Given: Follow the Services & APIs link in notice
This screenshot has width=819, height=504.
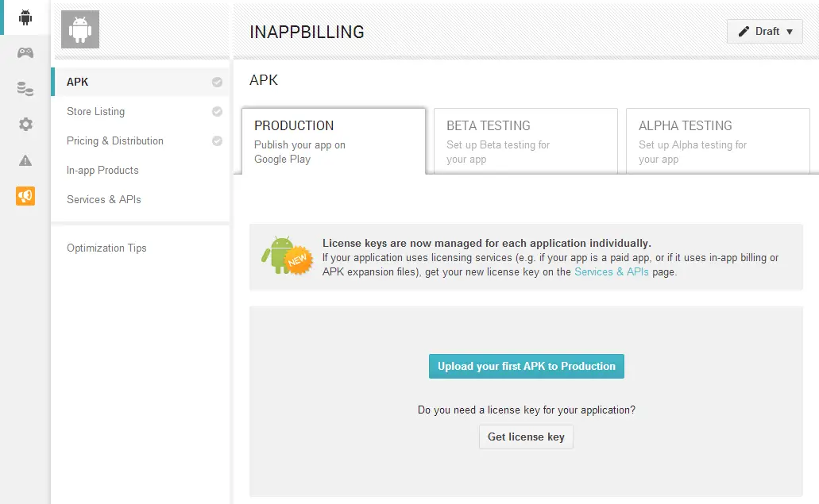Looking at the screenshot, I should (x=611, y=272).
